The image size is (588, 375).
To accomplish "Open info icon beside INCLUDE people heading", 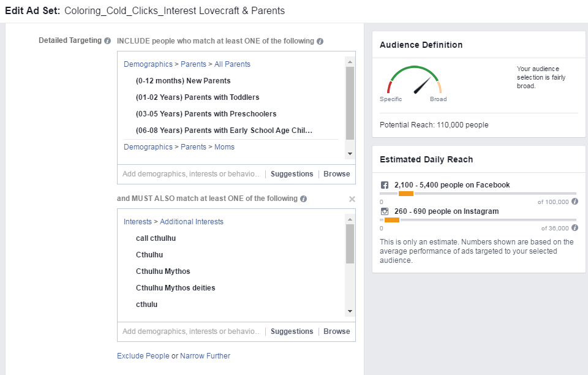I will (x=320, y=41).
